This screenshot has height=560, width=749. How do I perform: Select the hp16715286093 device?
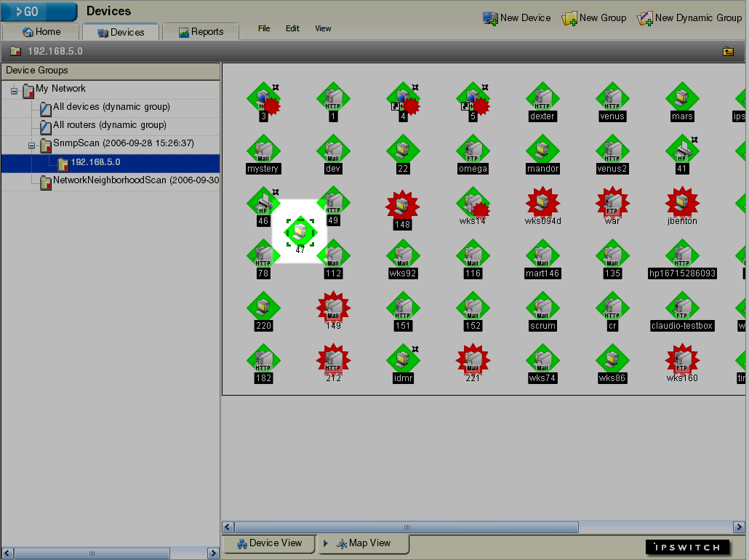[682, 259]
